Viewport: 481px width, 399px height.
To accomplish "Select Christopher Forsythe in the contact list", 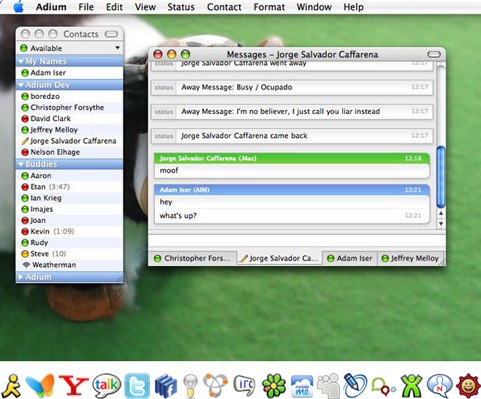I will pyautogui.click(x=69, y=107).
